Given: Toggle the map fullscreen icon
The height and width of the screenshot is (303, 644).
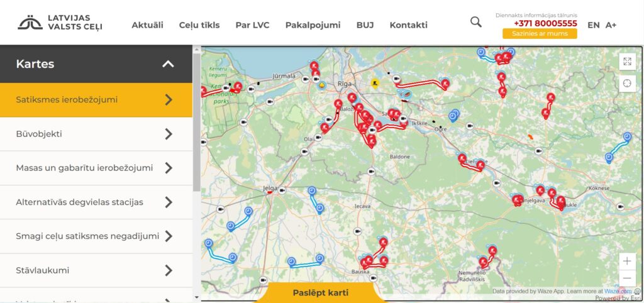Looking at the screenshot, I should pyautogui.click(x=627, y=62).
